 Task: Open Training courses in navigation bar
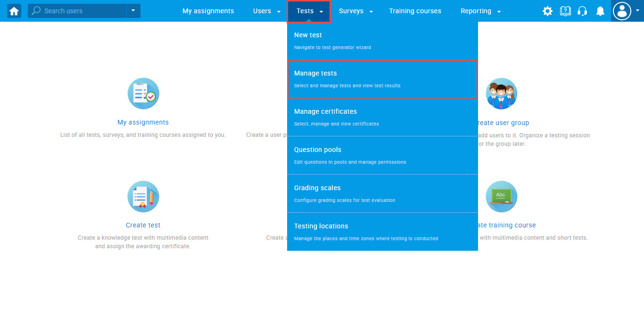coord(415,11)
